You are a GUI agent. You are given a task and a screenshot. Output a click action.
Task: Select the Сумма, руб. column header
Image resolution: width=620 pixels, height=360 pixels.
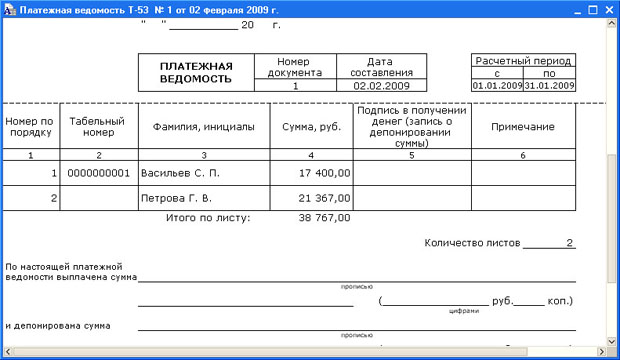[312, 127]
